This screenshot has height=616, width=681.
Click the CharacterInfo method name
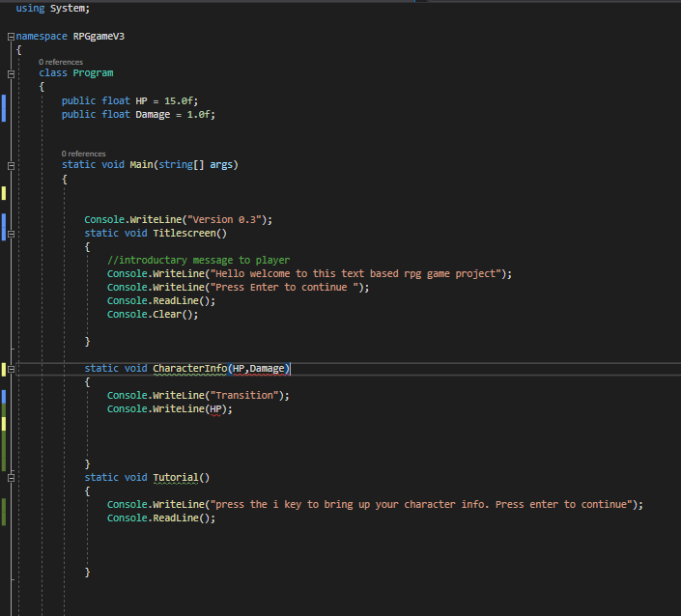tap(188, 368)
